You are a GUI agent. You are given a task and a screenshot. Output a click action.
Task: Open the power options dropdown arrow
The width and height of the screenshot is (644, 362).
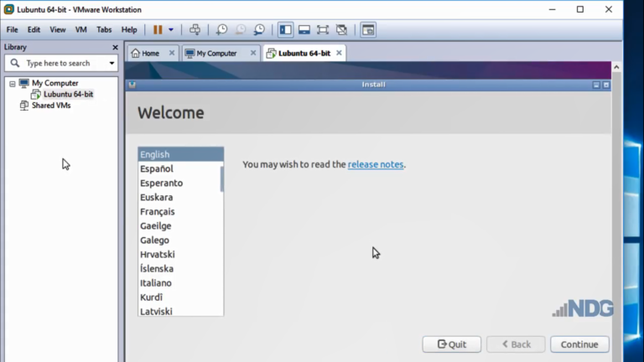[171, 29]
